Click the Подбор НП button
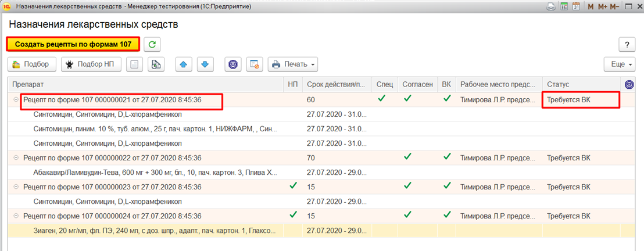This screenshot has height=251, width=644. pos(91,64)
